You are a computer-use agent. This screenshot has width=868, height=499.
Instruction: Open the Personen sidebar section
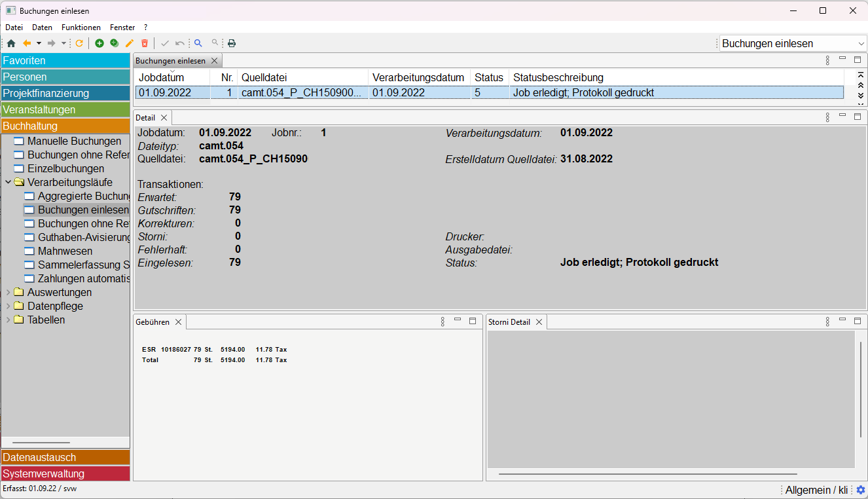tap(65, 77)
